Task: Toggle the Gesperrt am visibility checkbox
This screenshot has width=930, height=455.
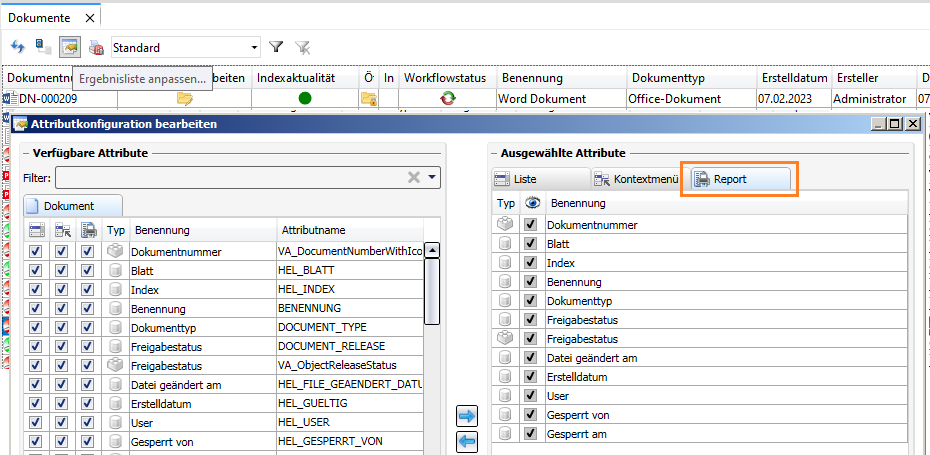Action: point(530,434)
